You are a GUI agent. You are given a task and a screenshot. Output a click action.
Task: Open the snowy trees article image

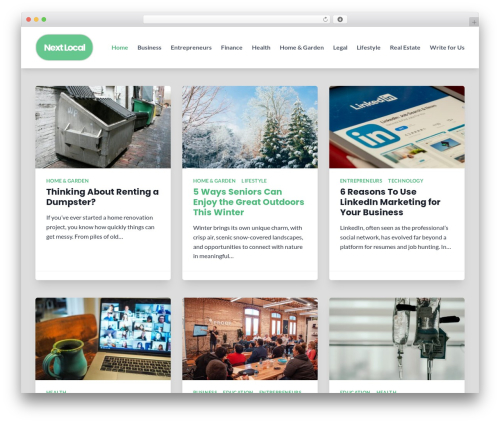pyautogui.click(x=250, y=127)
